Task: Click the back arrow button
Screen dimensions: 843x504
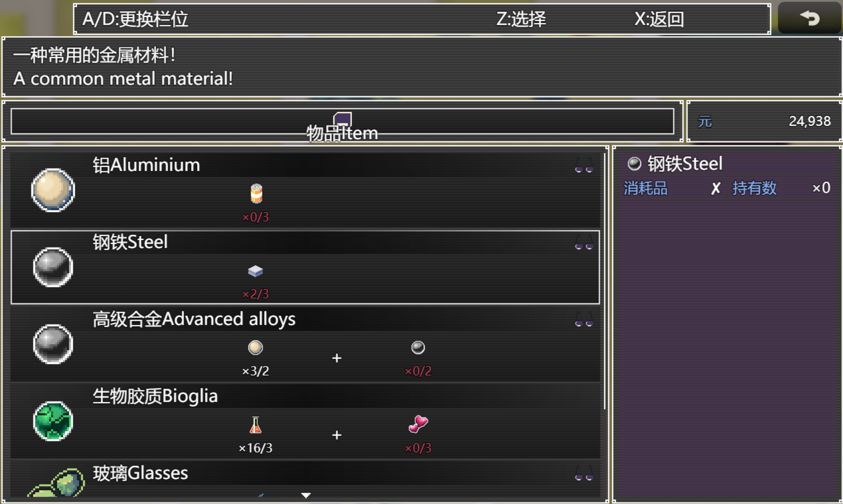Action: (x=809, y=18)
